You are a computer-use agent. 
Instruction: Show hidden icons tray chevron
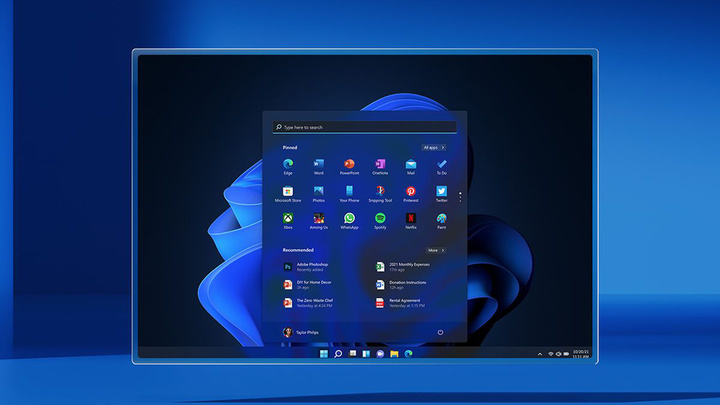click(540, 354)
